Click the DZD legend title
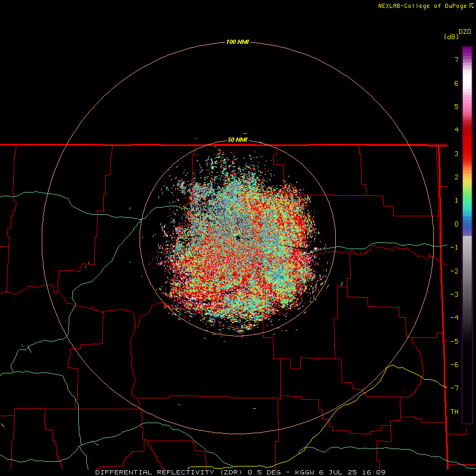The height and width of the screenshot is (476, 476). tap(465, 32)
